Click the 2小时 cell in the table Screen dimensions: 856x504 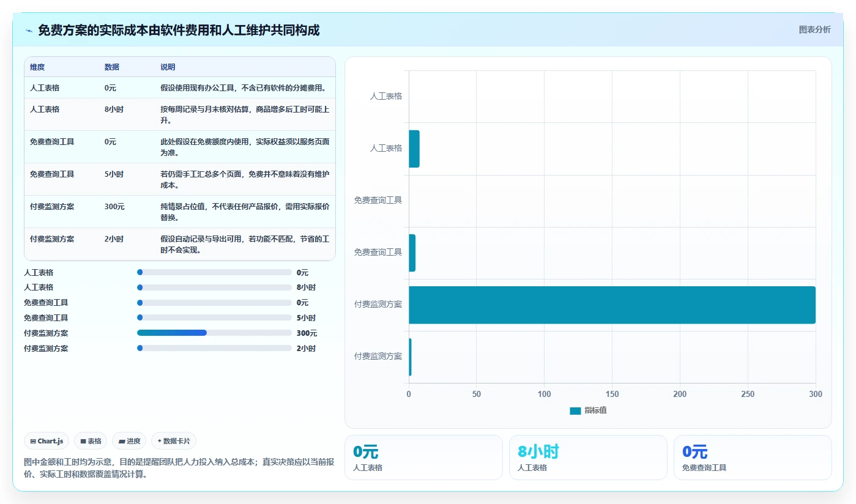pos(114,239)
